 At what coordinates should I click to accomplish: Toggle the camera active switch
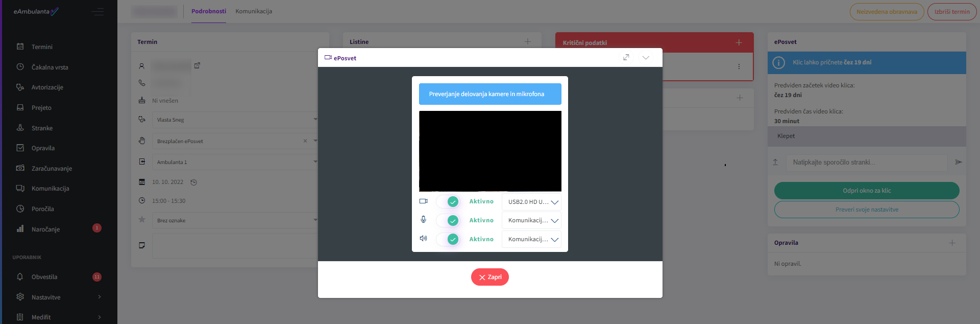(448, 201)
